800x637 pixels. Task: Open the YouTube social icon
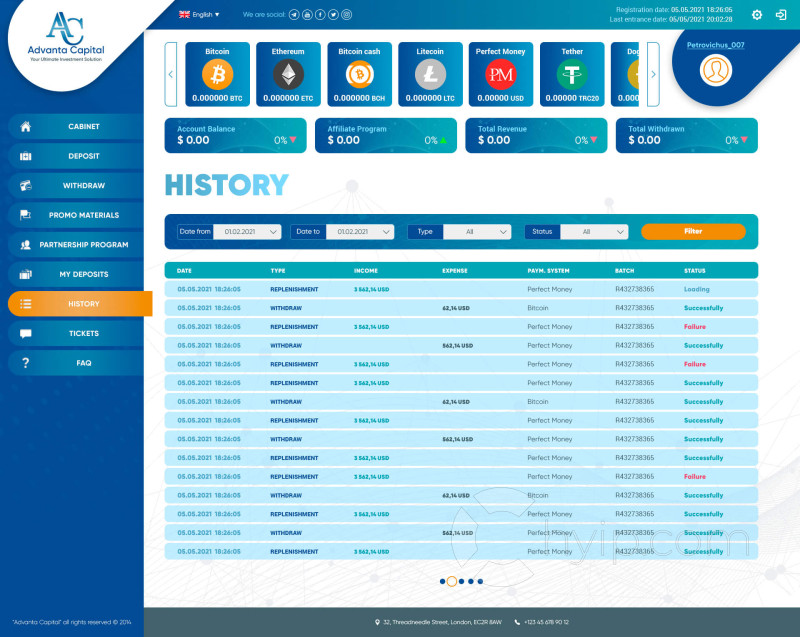(x=307, y=15)
